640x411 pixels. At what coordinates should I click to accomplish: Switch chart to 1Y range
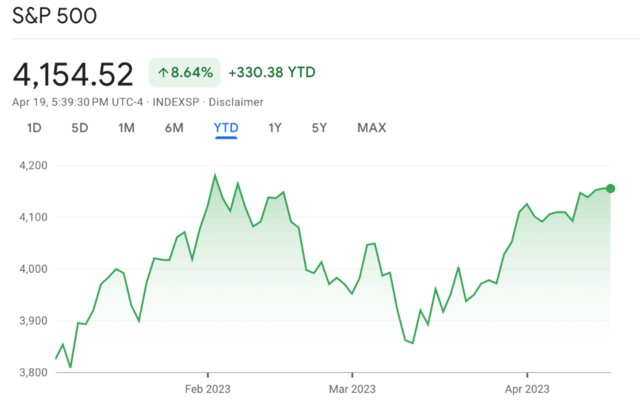275,128
